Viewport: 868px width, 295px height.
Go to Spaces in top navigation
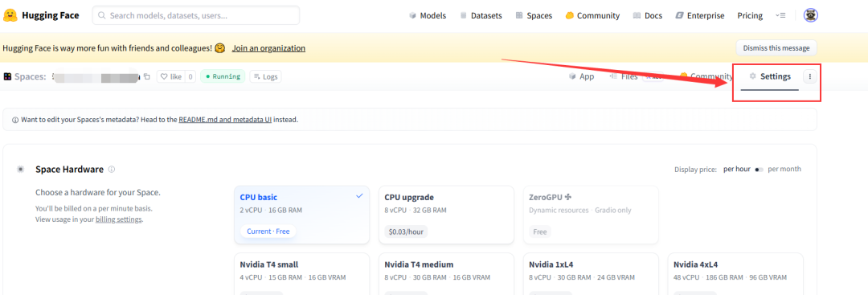[534, 15]
